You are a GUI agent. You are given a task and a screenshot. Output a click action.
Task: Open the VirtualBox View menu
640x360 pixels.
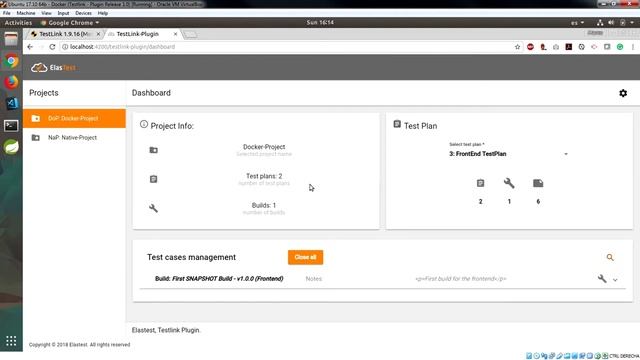pyautogui.click(x=46, y=13)
